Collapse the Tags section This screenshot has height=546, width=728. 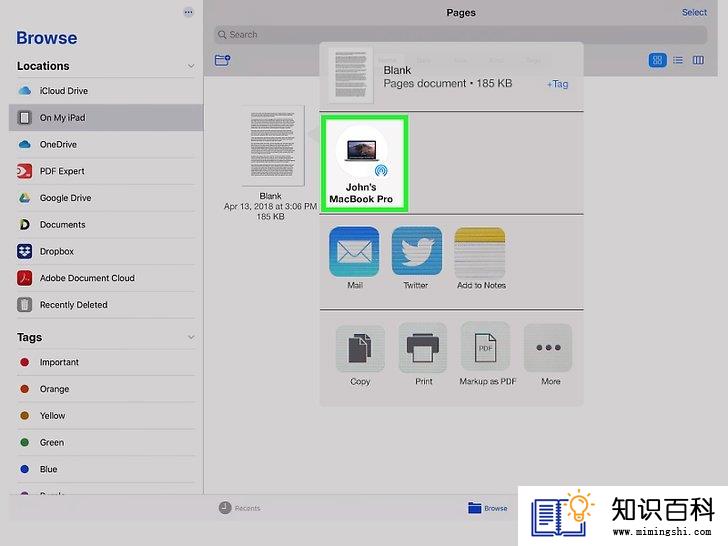pos(191,337)
